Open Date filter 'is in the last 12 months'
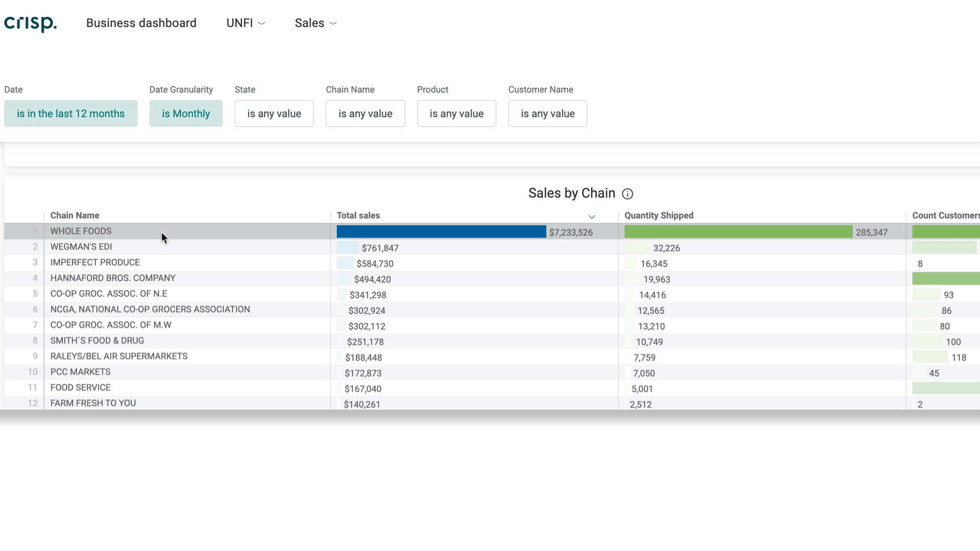This screenshot has height=551, width=980. [x=70, y=113]
